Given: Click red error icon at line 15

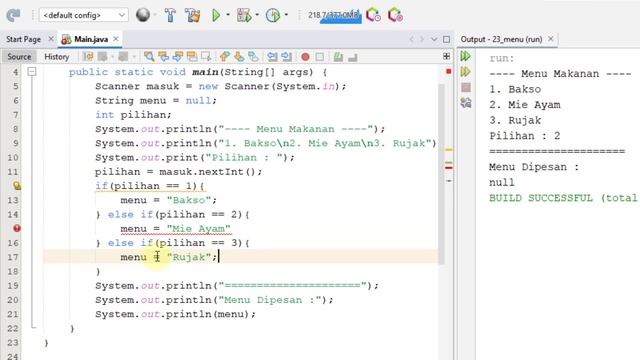Looking at the screenshot, I should pyautogui.click(x=17, y=229).
